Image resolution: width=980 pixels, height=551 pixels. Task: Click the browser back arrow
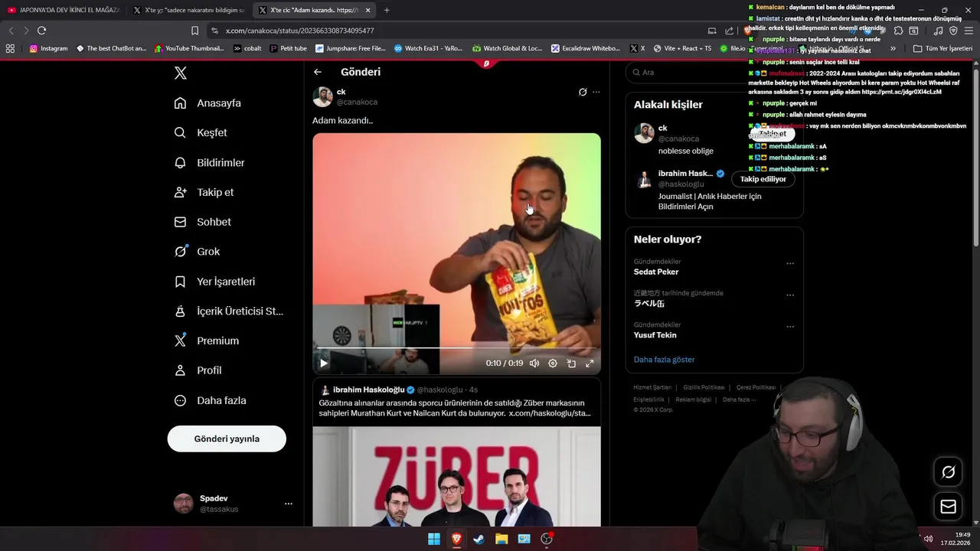click(x=11, y=31)
